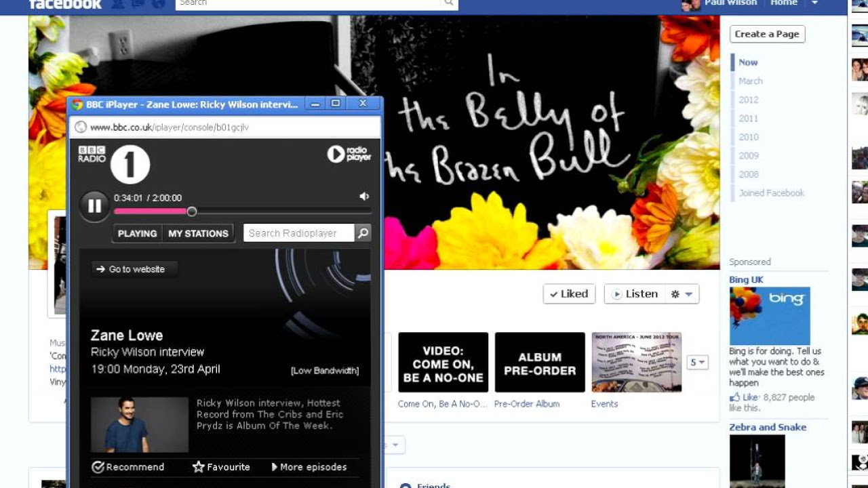Click the BBC Radio logo in player
Image resolution: width=868 pixels, height=488 pixels.
[x=92, y=154]
